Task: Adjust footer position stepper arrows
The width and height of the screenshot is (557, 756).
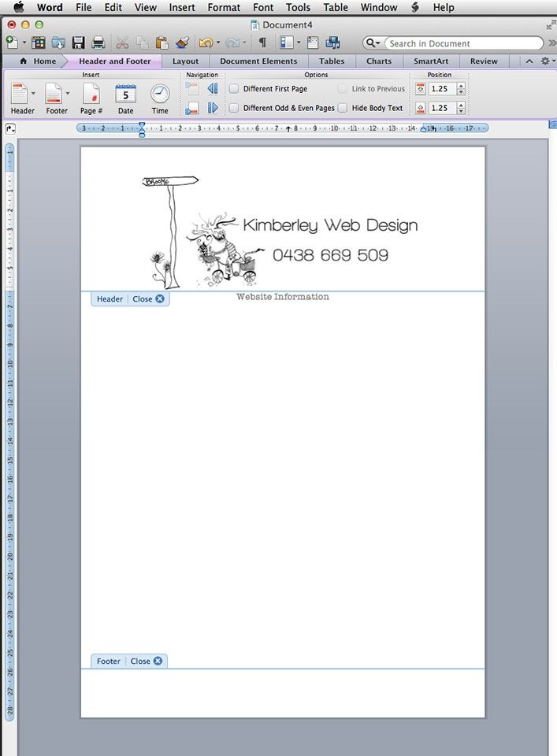Action: [x=461, y=108]
